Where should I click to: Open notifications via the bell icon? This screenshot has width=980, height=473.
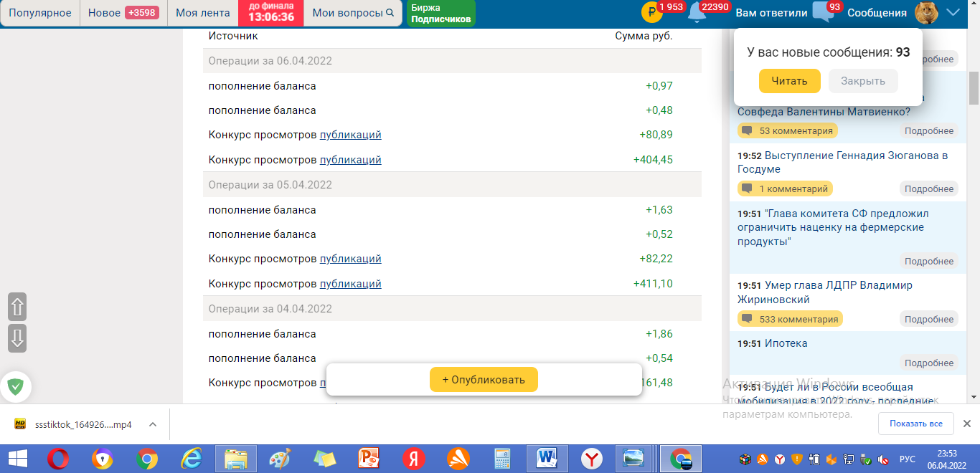point(695,12)
